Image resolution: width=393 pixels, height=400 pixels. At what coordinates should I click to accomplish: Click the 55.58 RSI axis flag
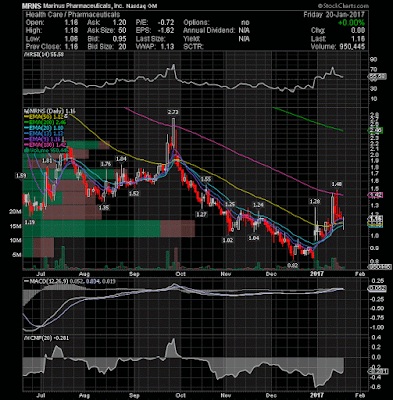(377, 77)
